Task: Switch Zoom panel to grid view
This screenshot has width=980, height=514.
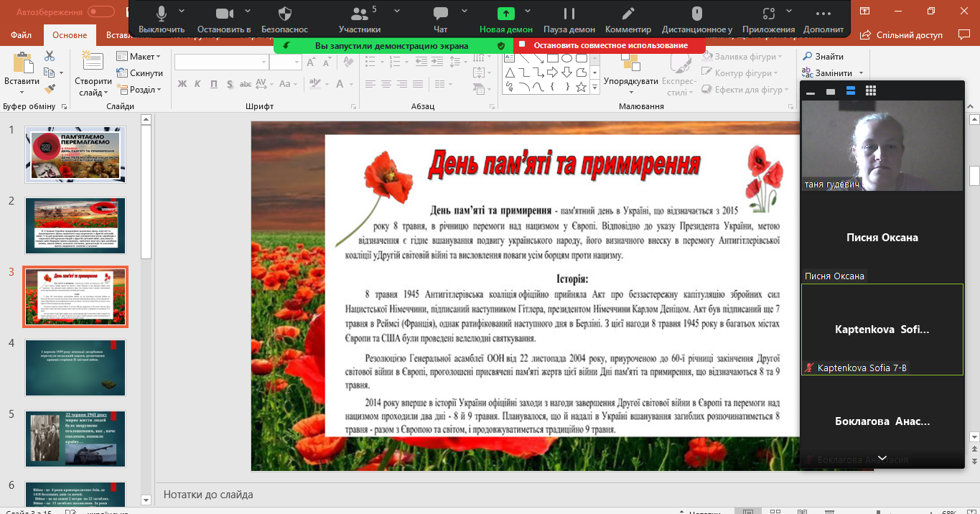Action: (x=871, y=91)
